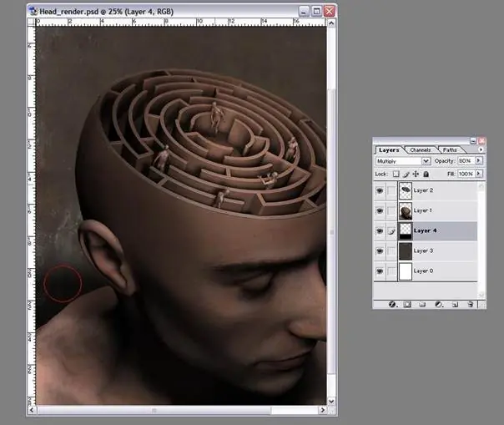Screen dimensions: 504x425
Task: Click the lock position move icon
Action: (x=416, y=174)
